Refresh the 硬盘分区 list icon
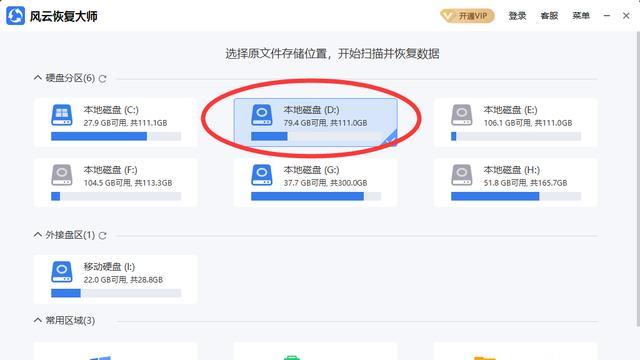Viewport: 640px width, 360px height. pyautogui.click(x=102, y=78)
